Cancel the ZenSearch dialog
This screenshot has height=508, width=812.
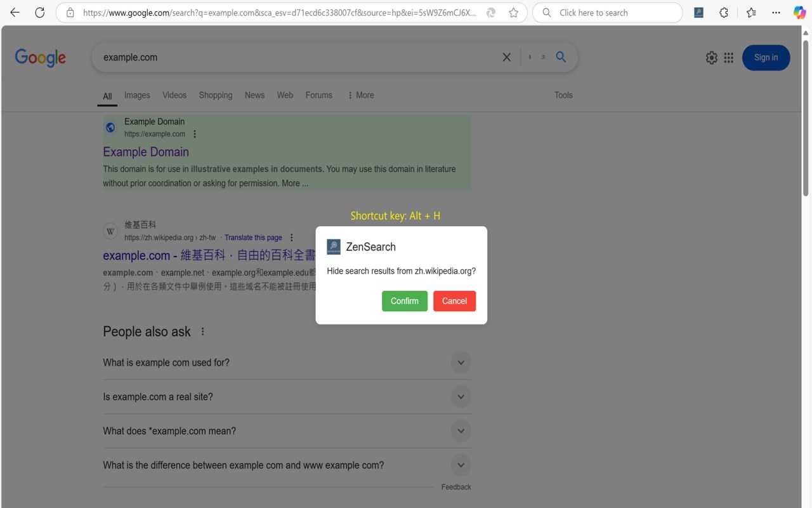point(454,301)
